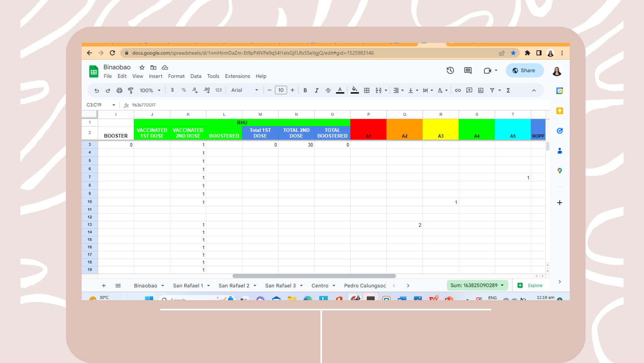
Task: Click the Undo arrow in the toolbar
Action: [x=97, y=90]
